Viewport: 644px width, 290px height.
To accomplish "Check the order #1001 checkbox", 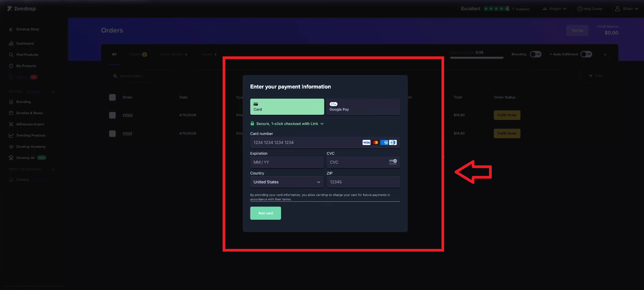I will click(x=112, y=133).
